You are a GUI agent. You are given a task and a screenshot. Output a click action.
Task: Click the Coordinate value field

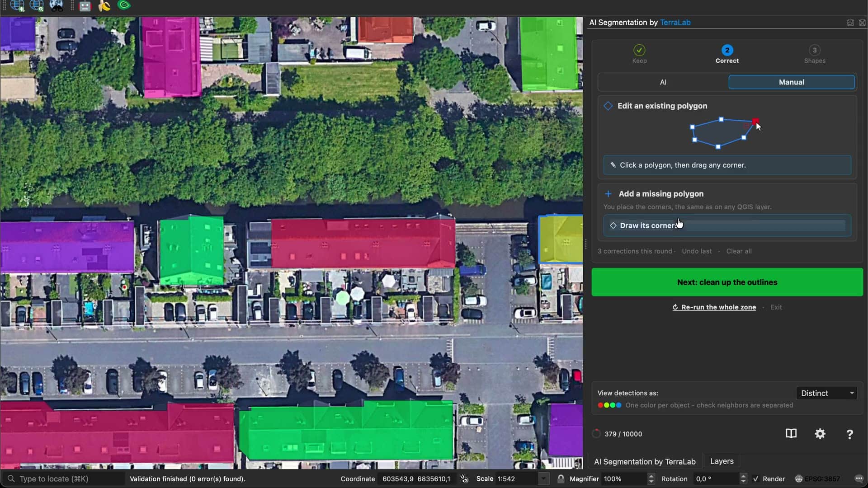[416, 479]
